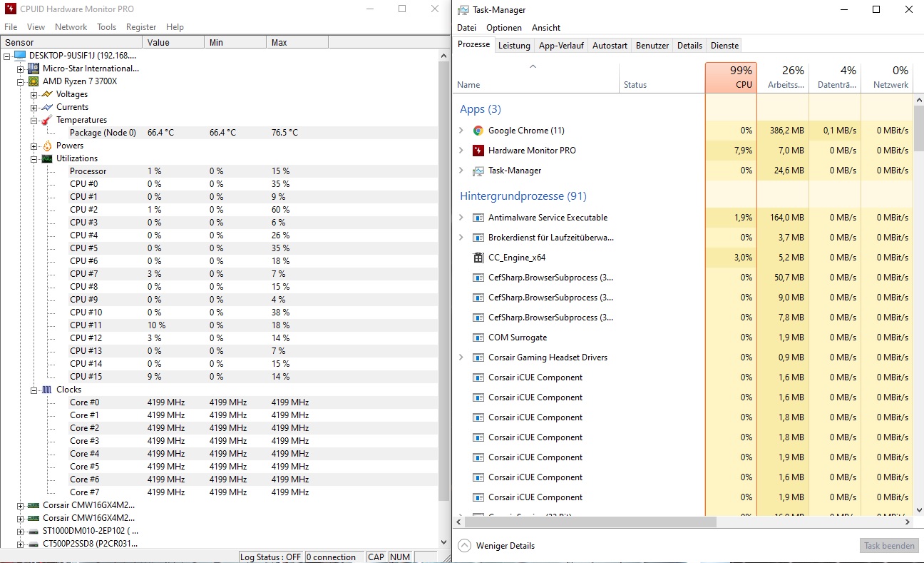Click the Powers flame icon
924x563 pixels.
[47, 146]
